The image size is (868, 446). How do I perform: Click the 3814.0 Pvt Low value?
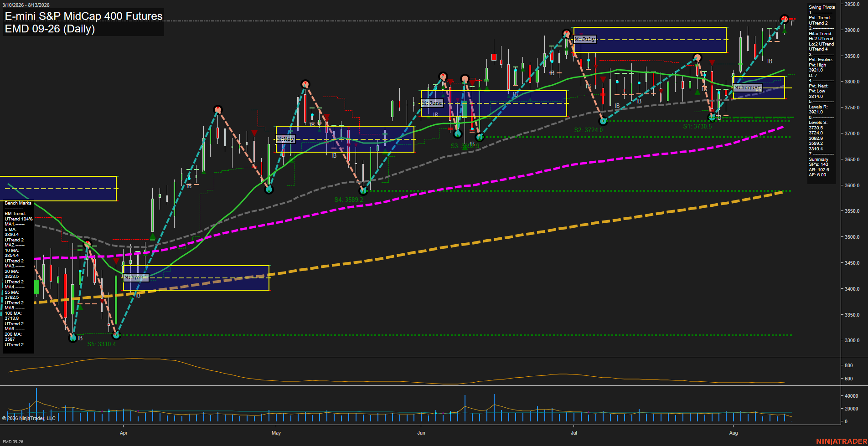(x=816, y=97)
